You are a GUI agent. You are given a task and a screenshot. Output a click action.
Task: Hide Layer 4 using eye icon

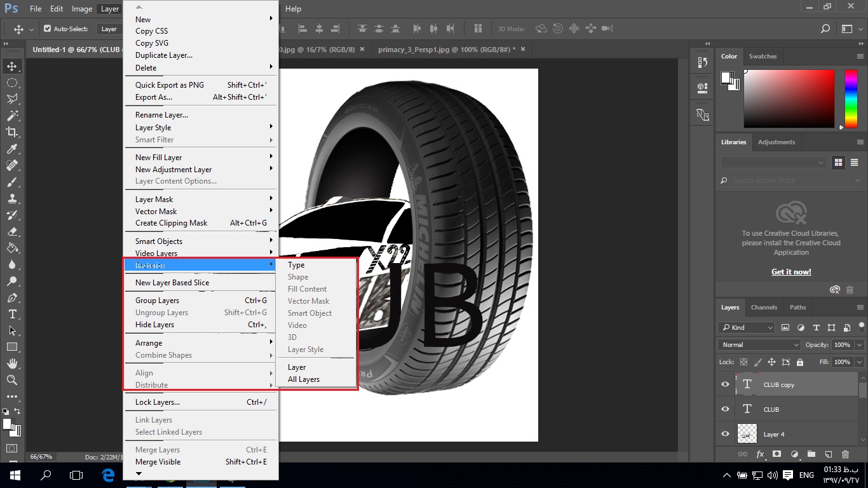click(x=725, y=434)
